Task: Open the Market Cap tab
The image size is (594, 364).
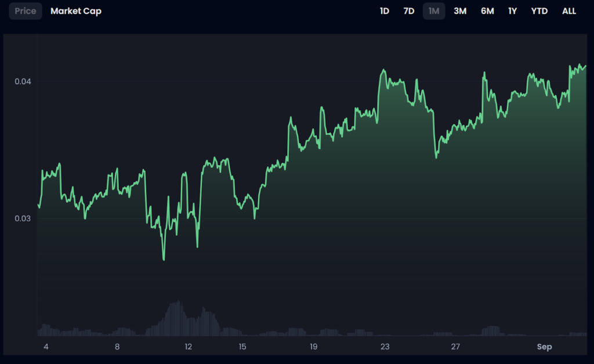Action: coord(76,11)
